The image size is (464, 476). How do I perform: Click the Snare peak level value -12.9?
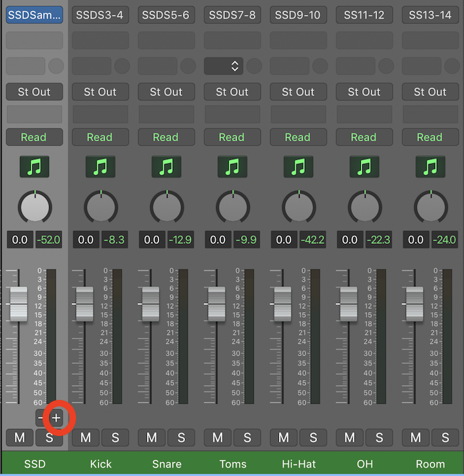pyautogui.click(x=180, y=240)
